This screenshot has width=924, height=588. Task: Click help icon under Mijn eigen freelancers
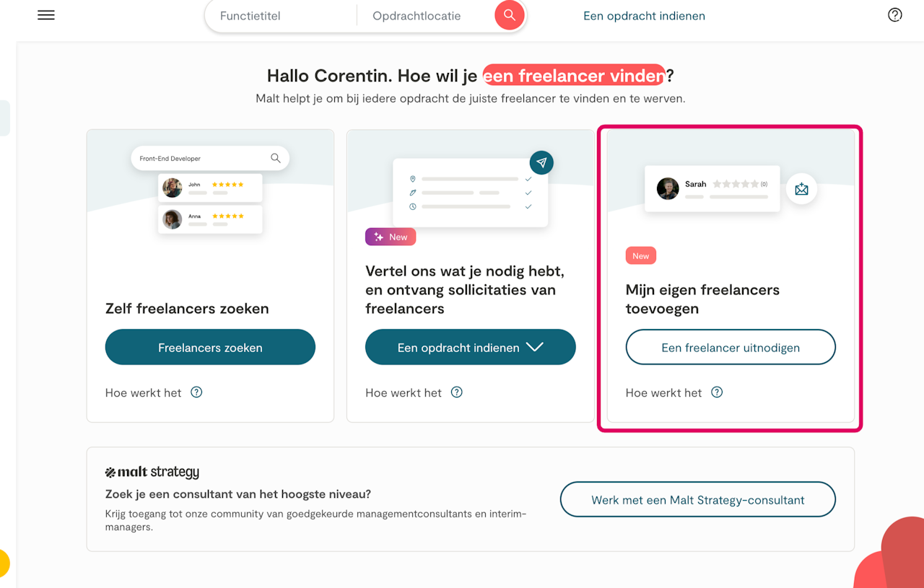click(717, 392)
